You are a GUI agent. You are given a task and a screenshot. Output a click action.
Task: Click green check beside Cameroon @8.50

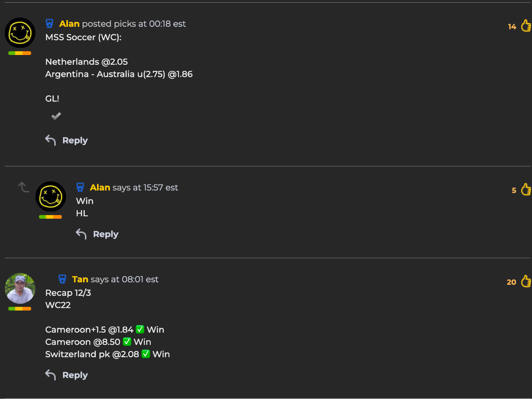pos(127,342)
